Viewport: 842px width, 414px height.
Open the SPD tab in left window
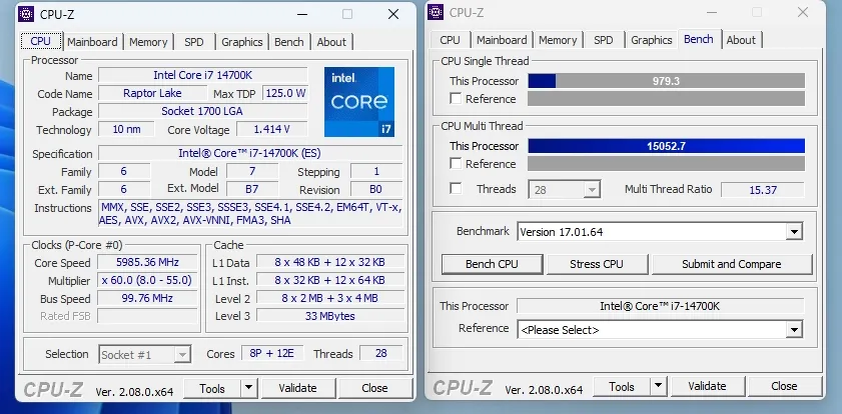194,42
